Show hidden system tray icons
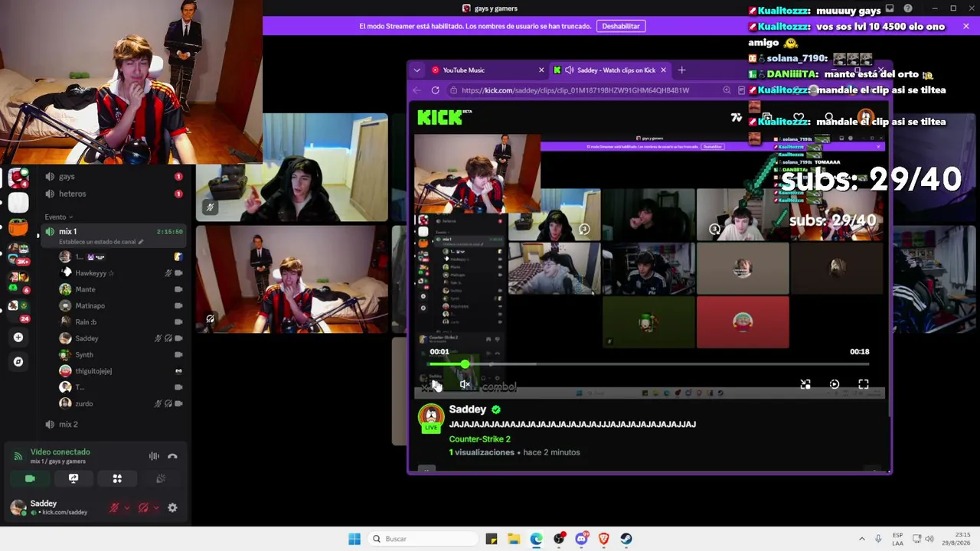This screenshot has height=551, width=980. (x=862, y=539)
